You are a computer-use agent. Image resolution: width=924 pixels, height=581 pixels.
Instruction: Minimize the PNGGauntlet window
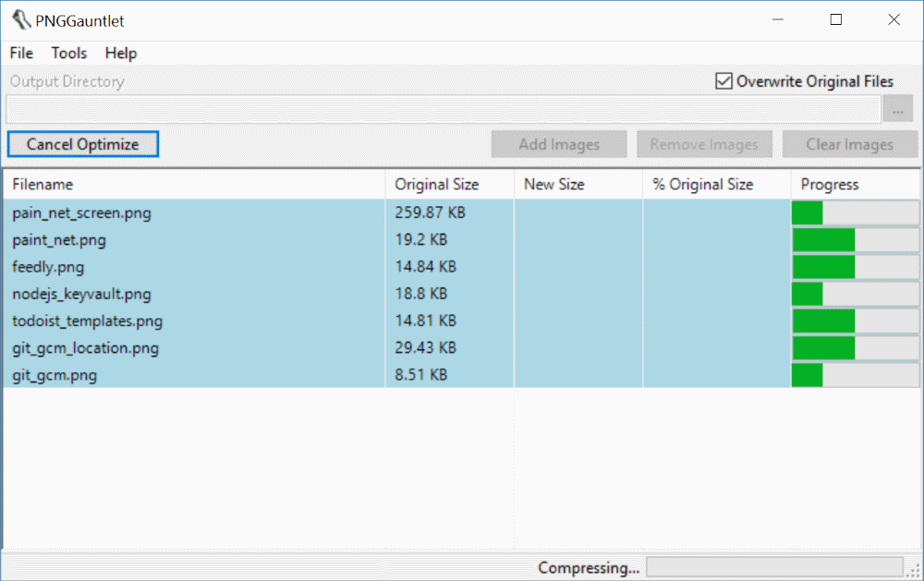tap(778, 20)
